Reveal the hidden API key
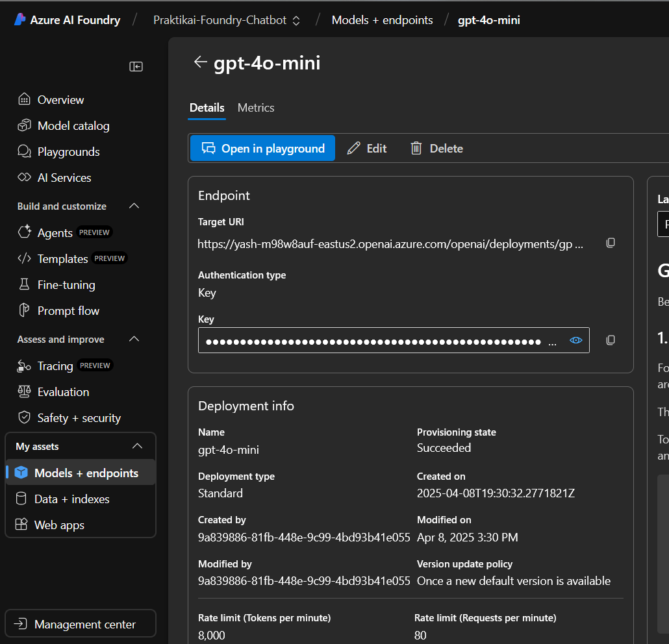Image resolution: width=669 pixels, height=644 pixels. 575,340
